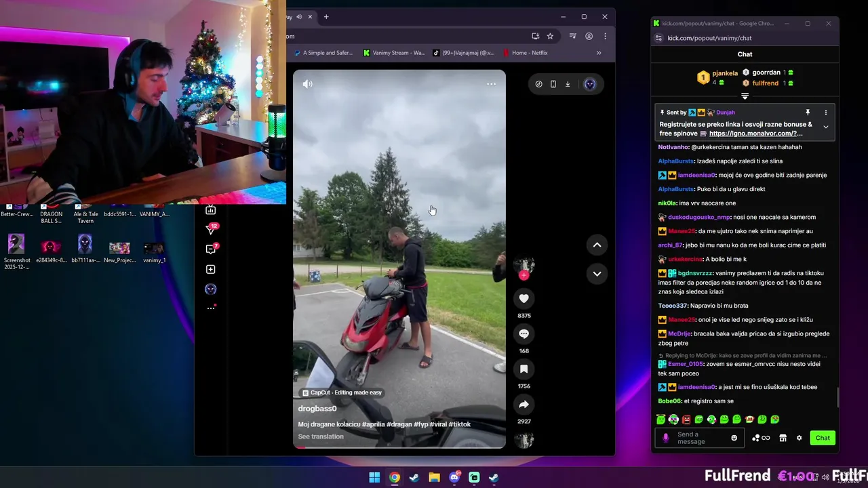
Task: Expand gift leaderboard with down arrow
Action: [x=745, y=96]
